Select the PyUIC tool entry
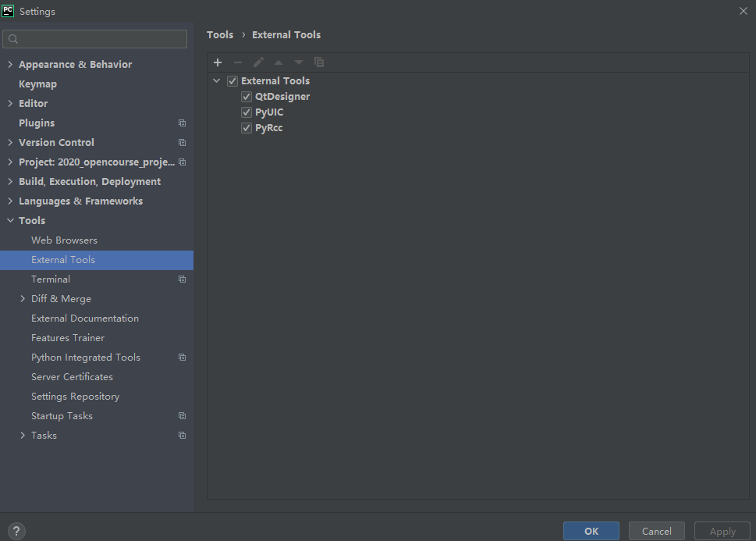 coord(269,112)
